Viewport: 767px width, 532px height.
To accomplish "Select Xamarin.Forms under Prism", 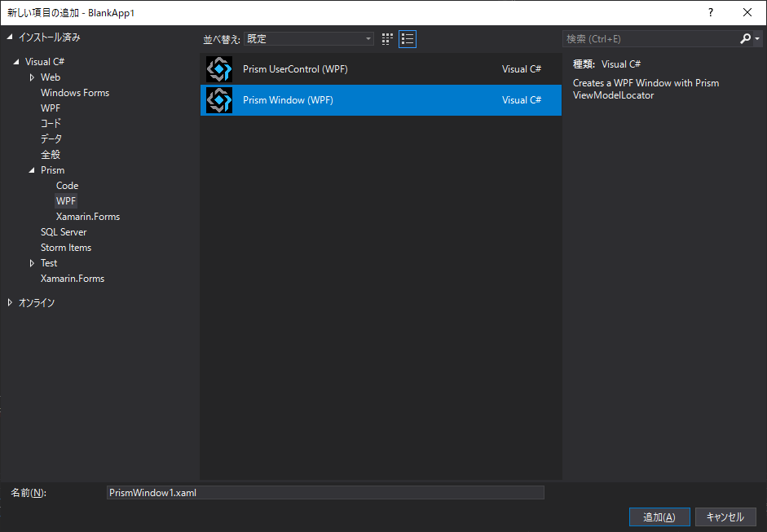I will point(87,217).
